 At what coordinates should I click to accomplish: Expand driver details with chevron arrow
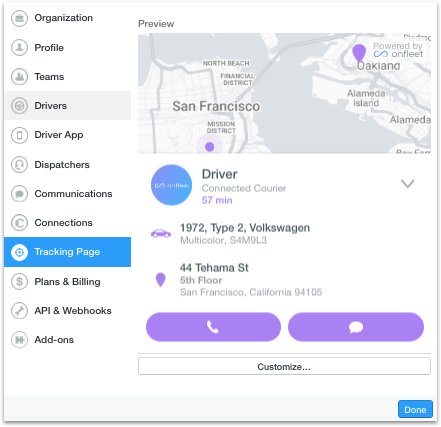(x=407, y=184)
